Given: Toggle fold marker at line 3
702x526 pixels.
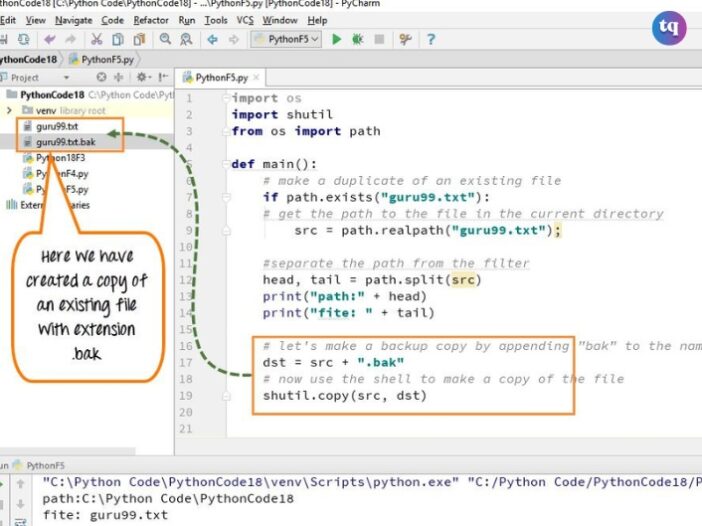Looking at the screenshot, I should pyautogui.click(x=227, y=131).
